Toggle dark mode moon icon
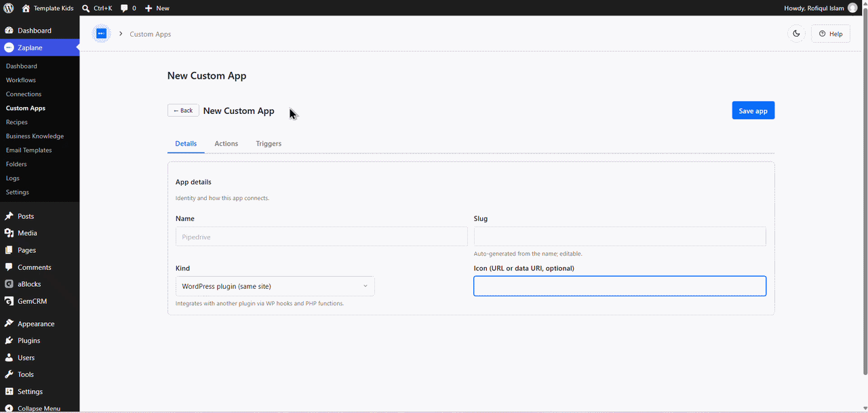This screenshot has width=868, height=413. tap(796, 33)
